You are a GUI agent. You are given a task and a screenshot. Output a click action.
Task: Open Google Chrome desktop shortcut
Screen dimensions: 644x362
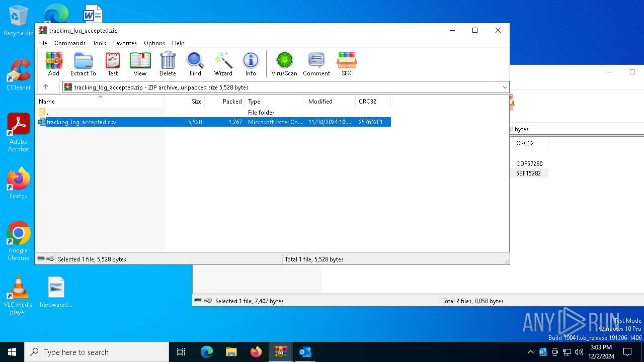(x=19, y=241)
